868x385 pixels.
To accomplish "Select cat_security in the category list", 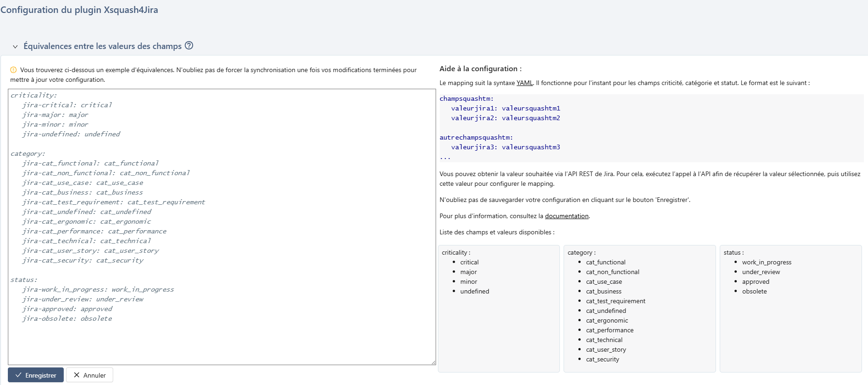I will tap(602, 360).
